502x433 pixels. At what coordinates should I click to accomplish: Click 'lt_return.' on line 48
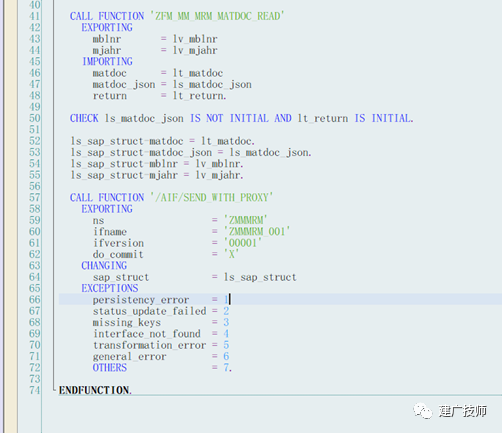[199, 96]
